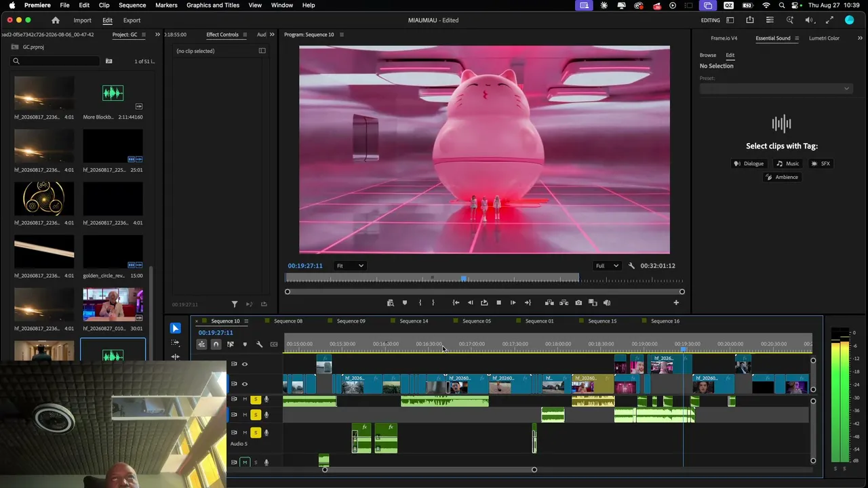Screen dimensions: 868x488
Task: Click the Project panel search field
Action: tap(56, 61)
